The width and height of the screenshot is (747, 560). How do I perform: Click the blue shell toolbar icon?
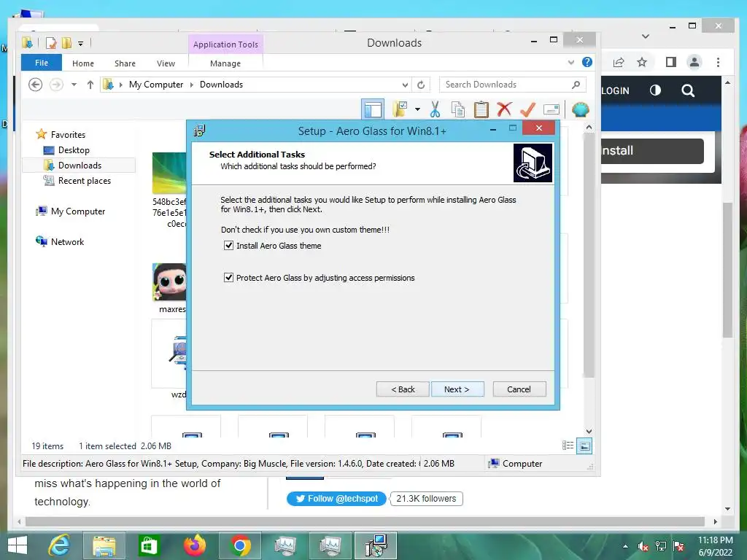click(580, 109)
